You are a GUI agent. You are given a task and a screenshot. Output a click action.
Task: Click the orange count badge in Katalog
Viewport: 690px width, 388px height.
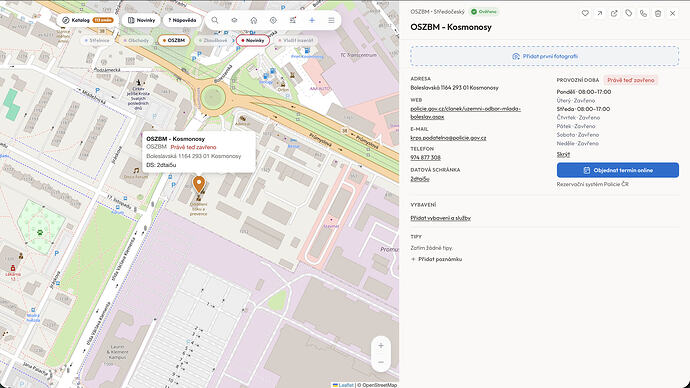[x=103, y=20]
